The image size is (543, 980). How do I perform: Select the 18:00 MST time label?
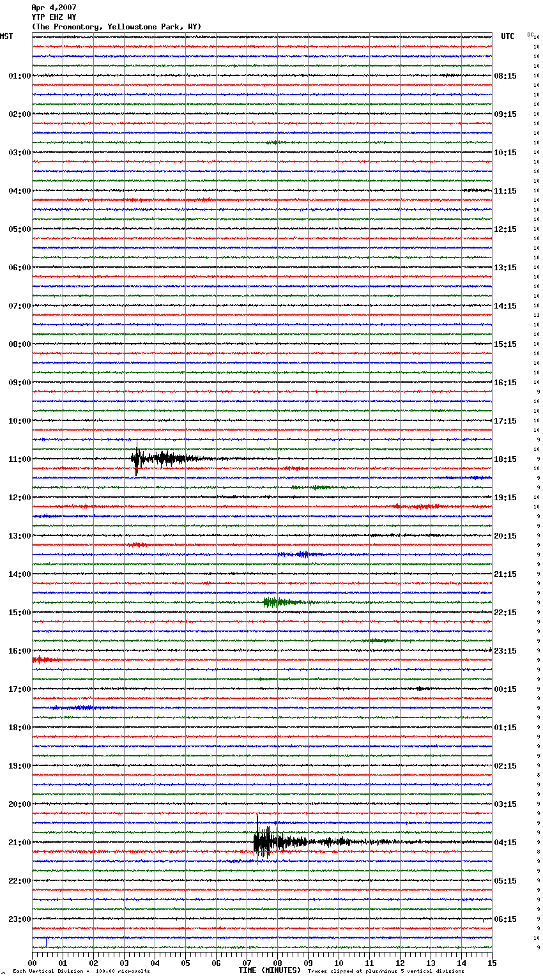tap(20, 728)
